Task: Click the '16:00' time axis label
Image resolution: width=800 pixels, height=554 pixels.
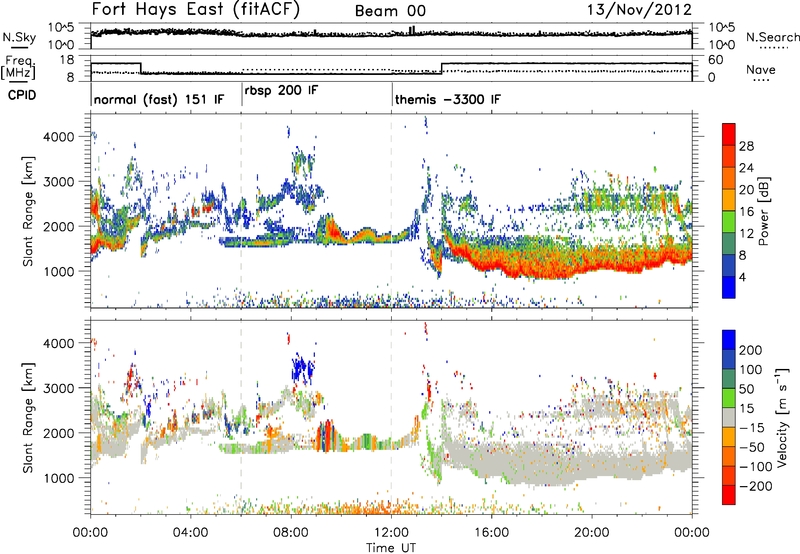Action: coord(491,533)
